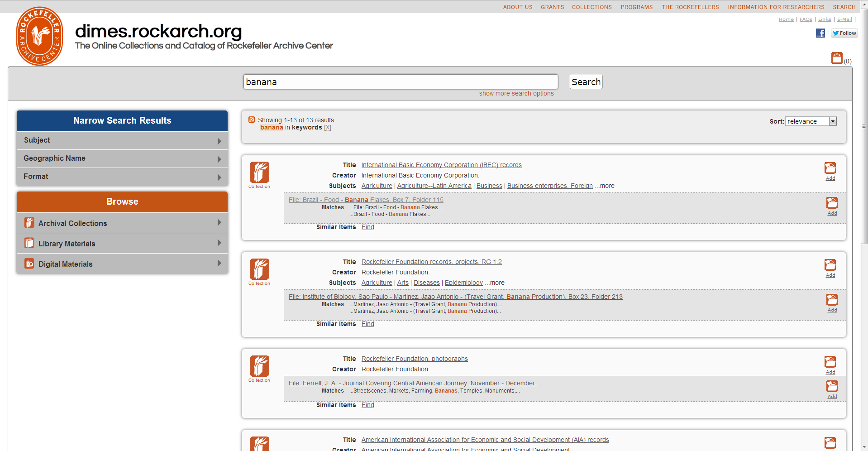Screen dimensions: 868x451
Task: Open the GRANTS menu
Action: (x=552, y=7)
